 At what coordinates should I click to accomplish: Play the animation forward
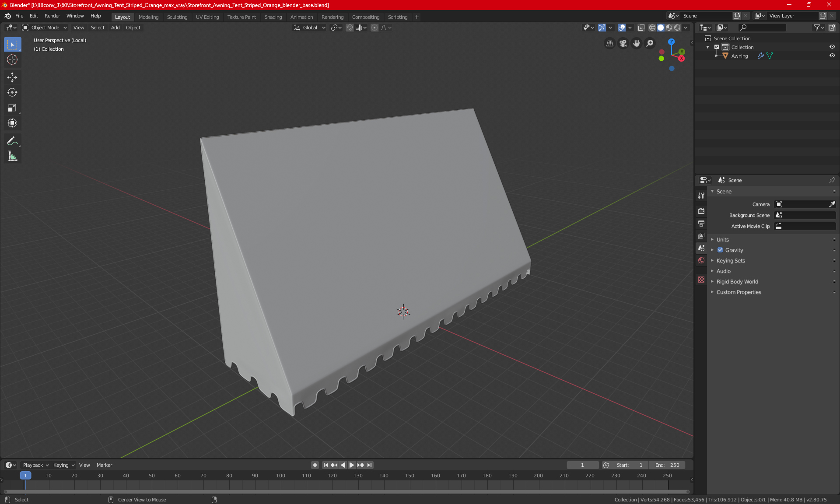(x=352, y=465)
